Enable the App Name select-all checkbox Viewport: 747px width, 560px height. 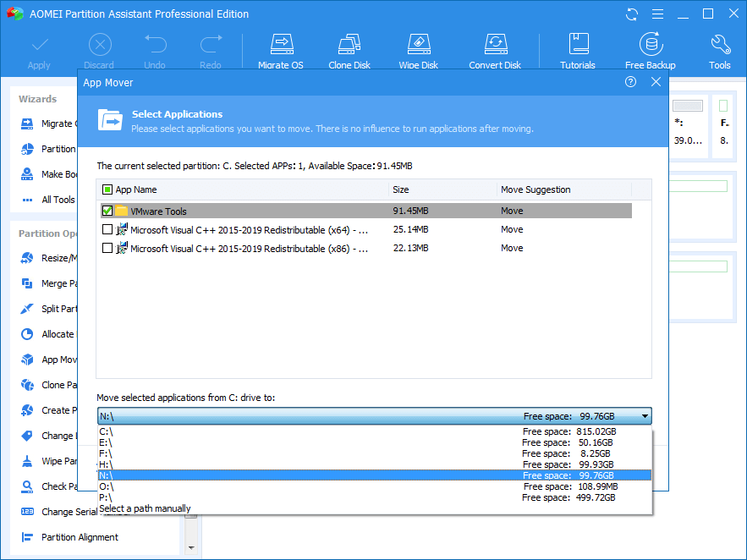coord(107,189)
